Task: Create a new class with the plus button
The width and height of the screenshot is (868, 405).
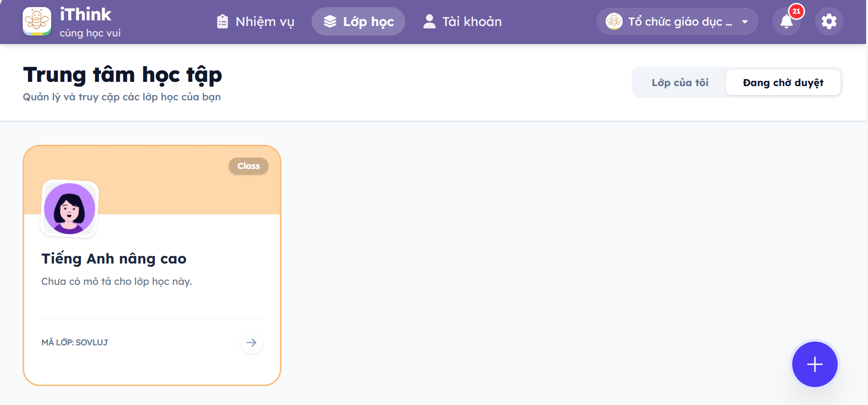Action: coord(814,364)
